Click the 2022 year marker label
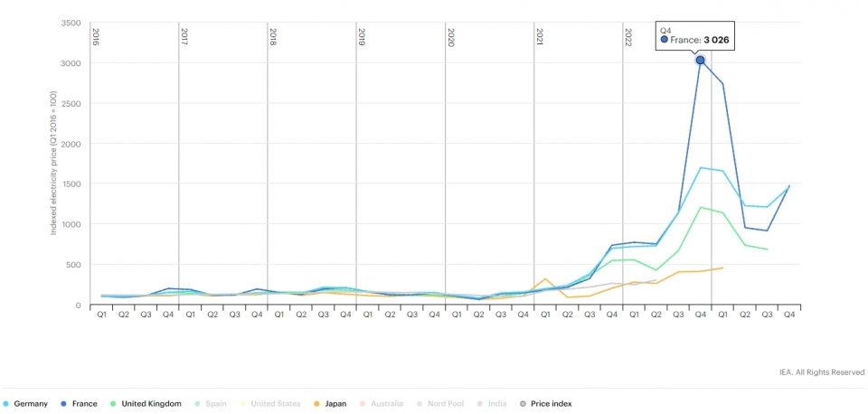Viewport: 868px width, 414px height. 628,37
